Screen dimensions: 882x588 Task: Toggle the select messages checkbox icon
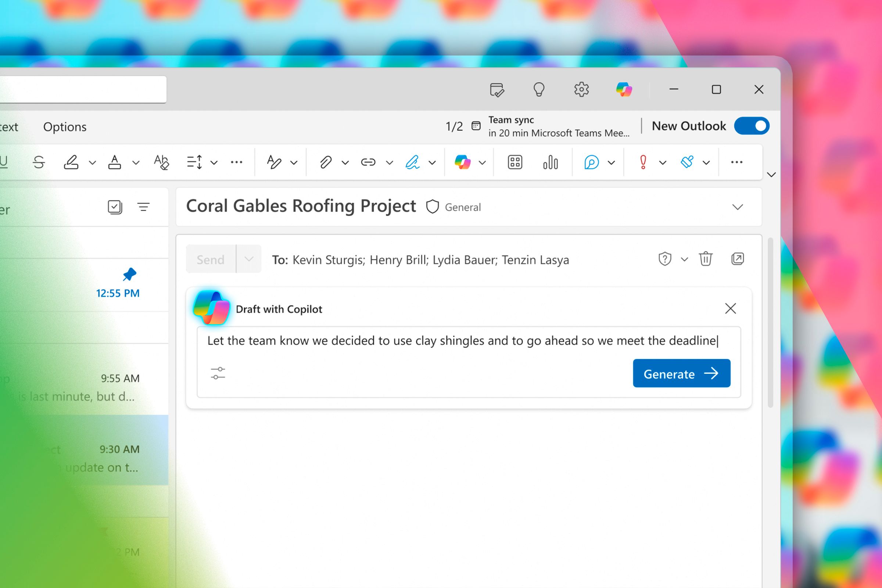(115, 207)
